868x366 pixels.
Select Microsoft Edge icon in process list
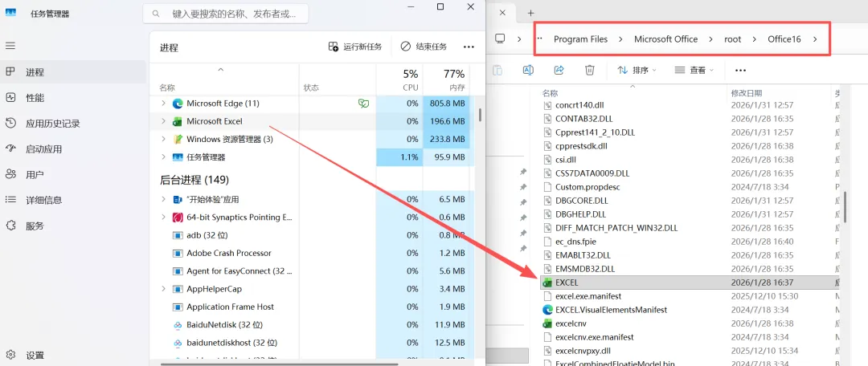point(178,104)
